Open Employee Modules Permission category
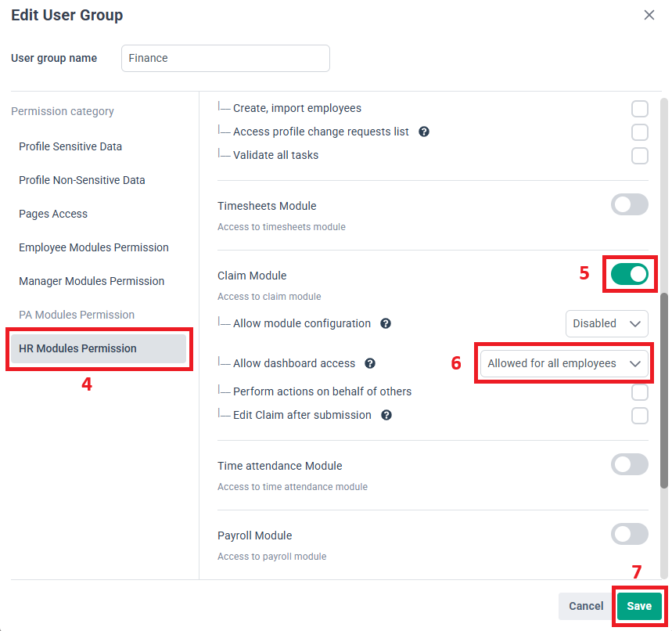 [93, 247]
